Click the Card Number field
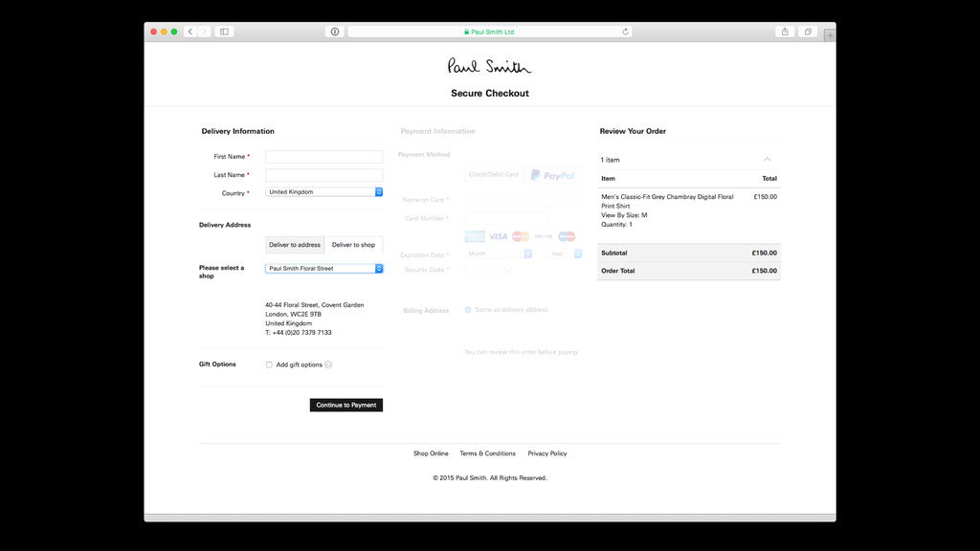The image size is (980, 551). coord(506,219)
